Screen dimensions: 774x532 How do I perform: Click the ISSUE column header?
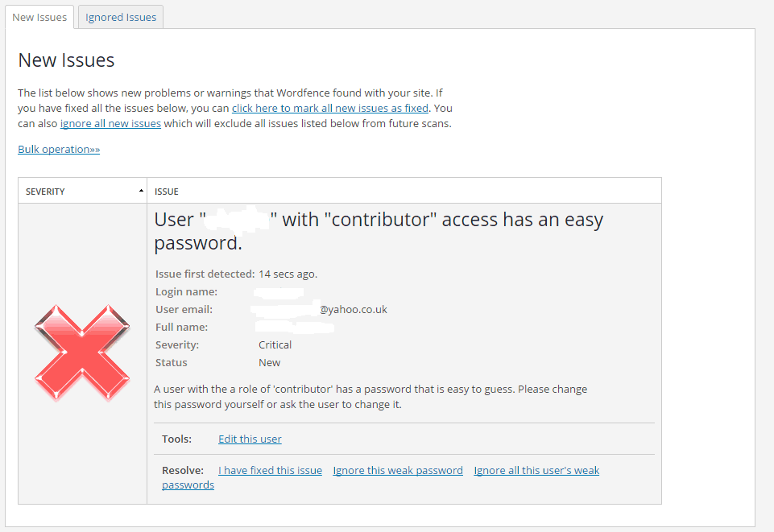tap(165, 191)
